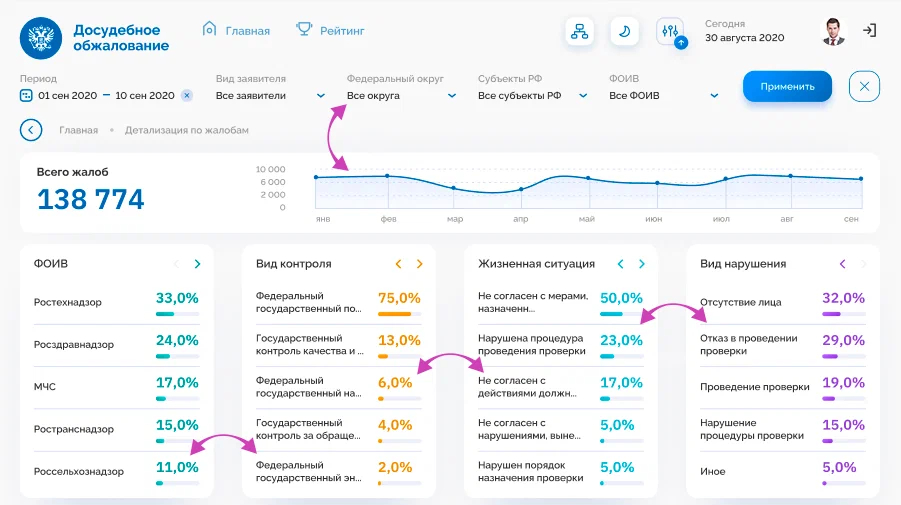Clear the period date range
Viewport: 901px width, 505px height.
187,95
